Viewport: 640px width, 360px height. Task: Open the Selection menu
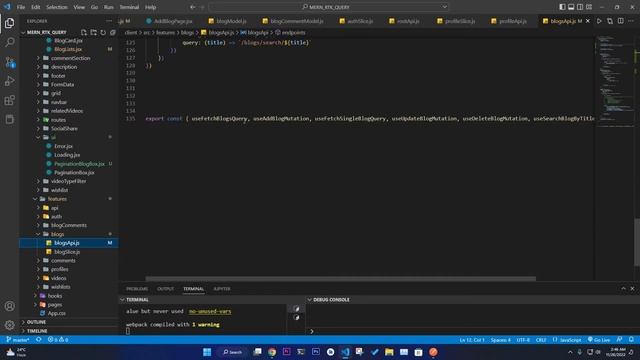[x=57, y=7]
